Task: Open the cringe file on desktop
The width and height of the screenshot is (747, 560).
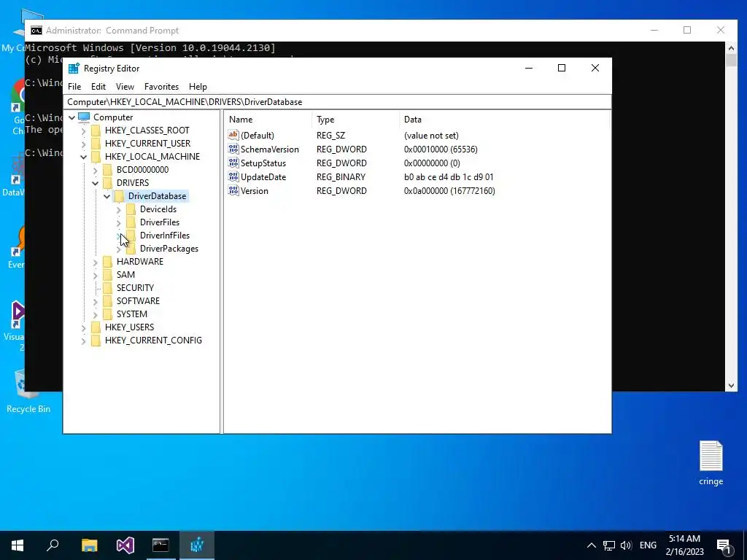Action: (x=711, y=463)
